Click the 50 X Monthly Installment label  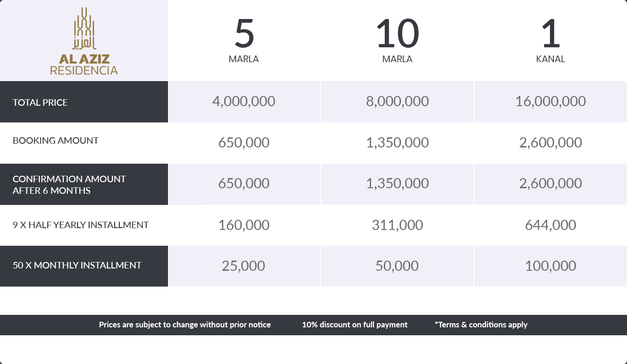pyautogui.click(x=77, y=265)
